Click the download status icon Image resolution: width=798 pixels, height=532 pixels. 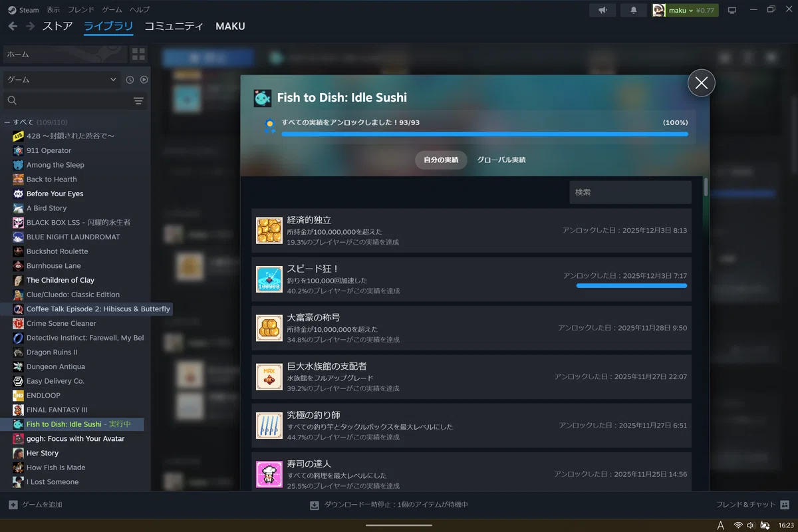315,505
